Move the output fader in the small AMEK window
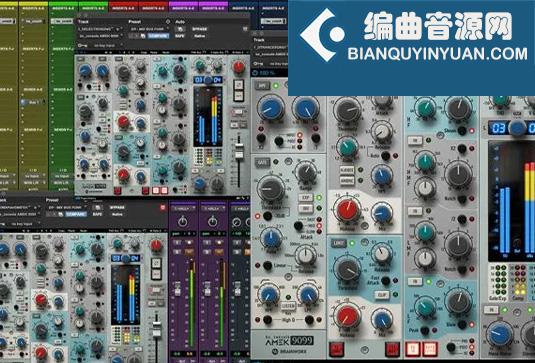535x363 pixels. (x=239, y=150)
